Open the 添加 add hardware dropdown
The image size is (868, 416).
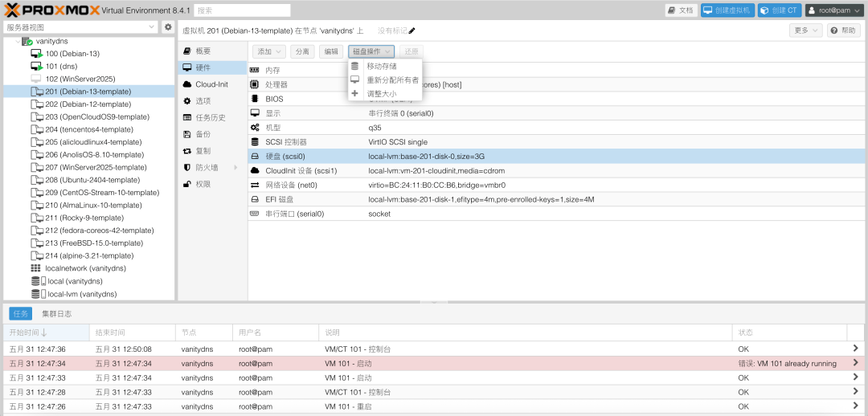[x=269, y=51]
